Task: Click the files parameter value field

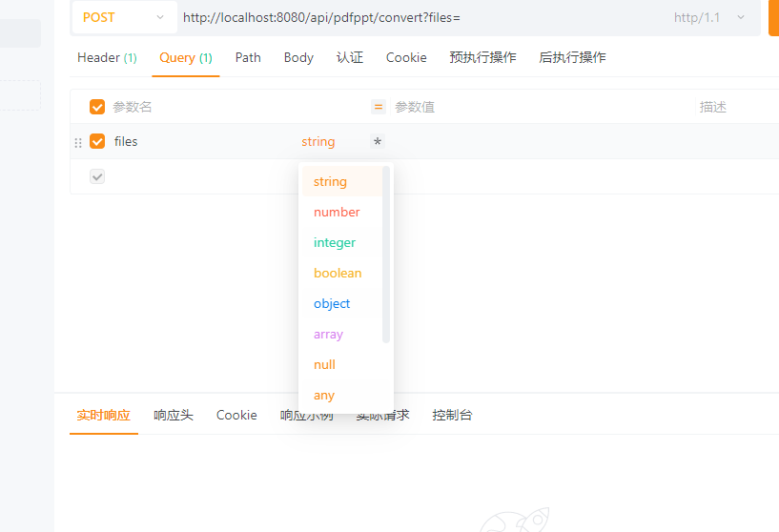Action: (x=542, y=141)
